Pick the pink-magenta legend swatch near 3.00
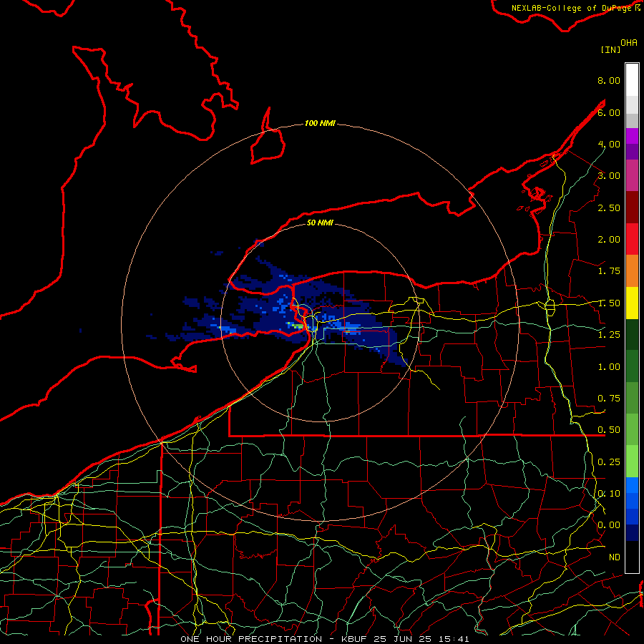The height and width of the screenshot is (644, 644). [x=632, y=175]
